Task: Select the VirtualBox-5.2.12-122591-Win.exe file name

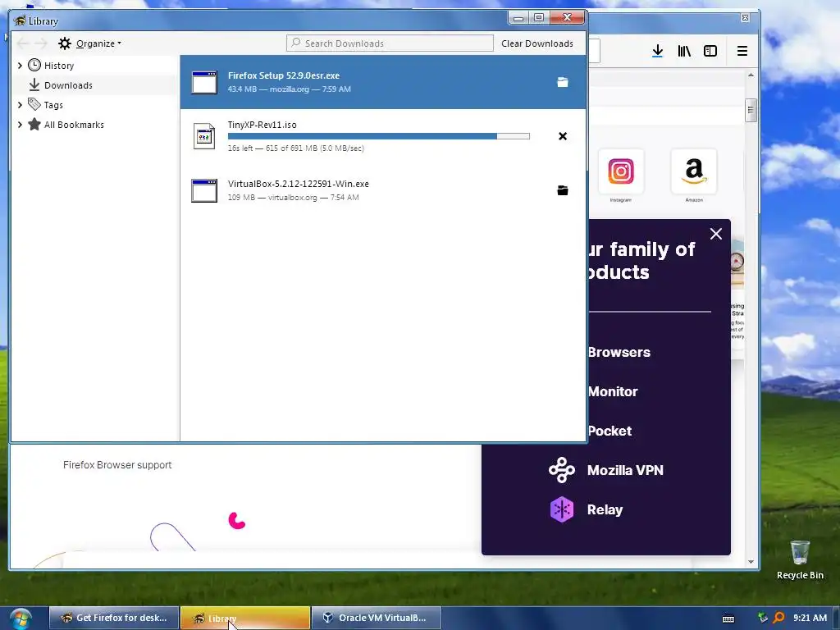Action: coord(299,184)
